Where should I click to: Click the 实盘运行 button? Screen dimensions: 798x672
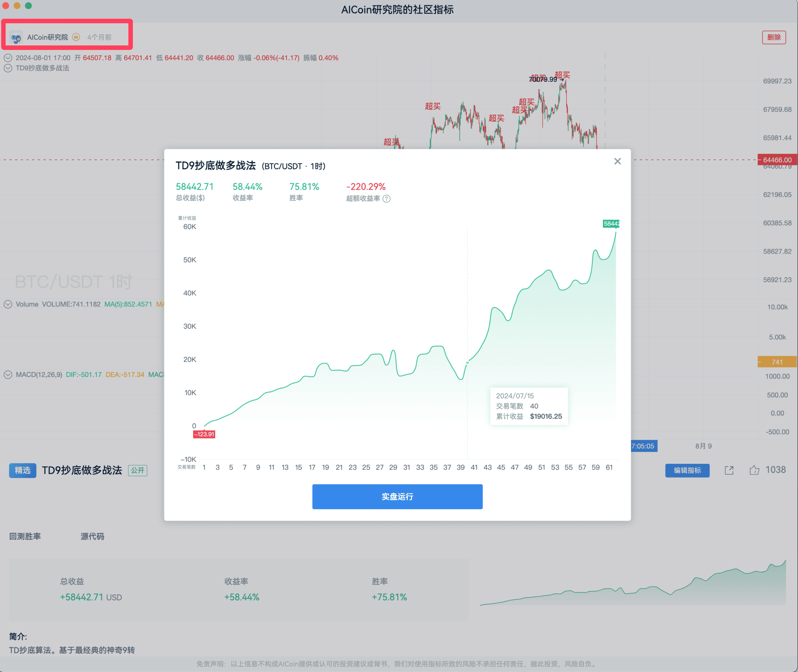point(397,496)
